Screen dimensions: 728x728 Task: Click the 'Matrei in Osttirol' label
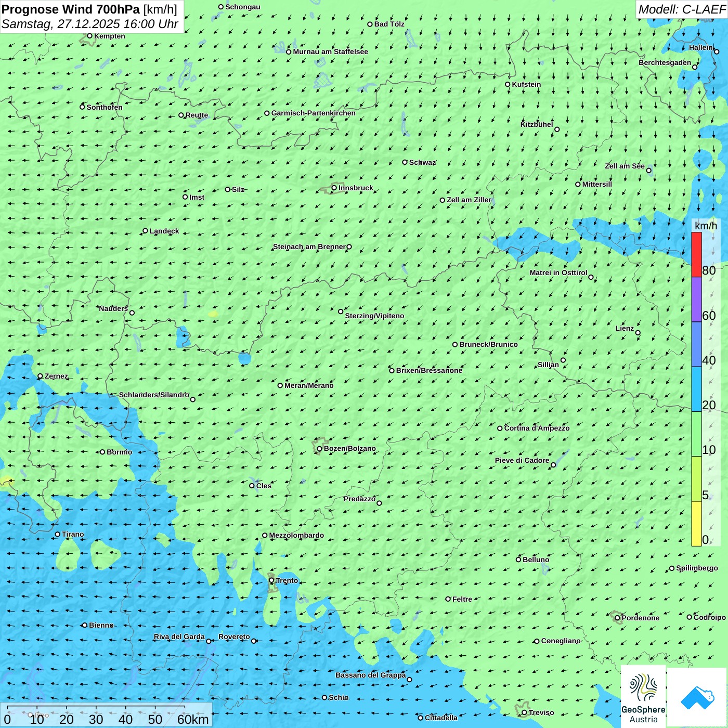tap(558, 272)
